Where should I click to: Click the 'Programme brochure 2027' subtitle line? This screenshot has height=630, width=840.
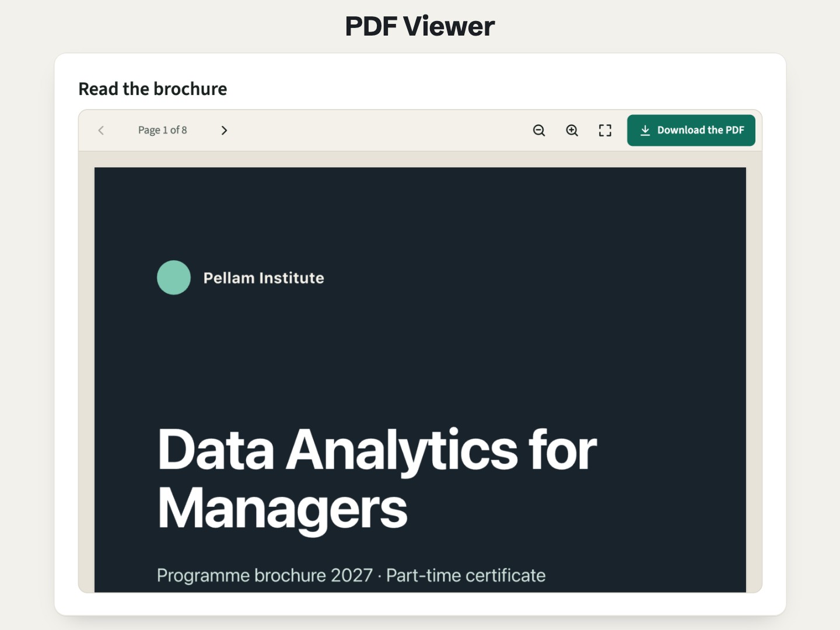point(351,575)
